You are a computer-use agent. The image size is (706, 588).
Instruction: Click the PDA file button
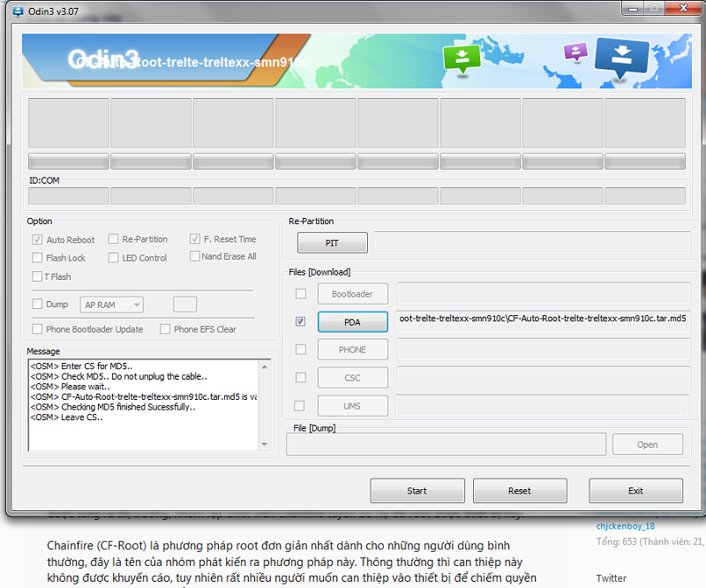(x=352, y=321)
